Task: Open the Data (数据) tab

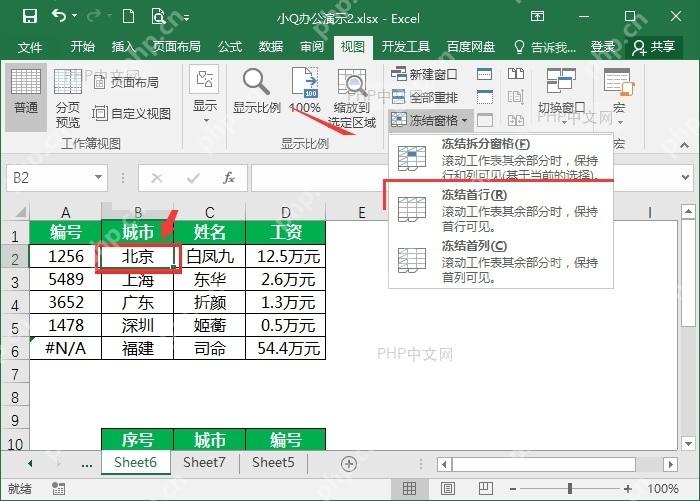Action: click(x=271, y=46)
